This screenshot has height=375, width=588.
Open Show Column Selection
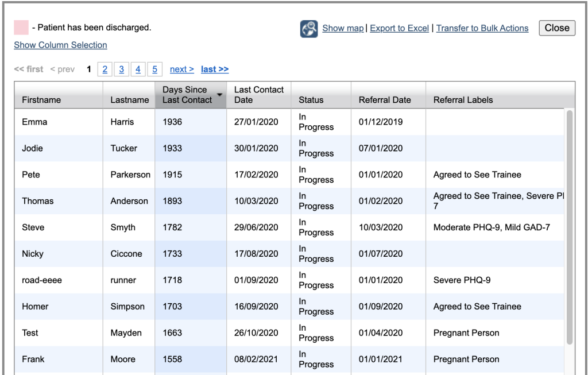pyautogui.click(x=60, y=45)
